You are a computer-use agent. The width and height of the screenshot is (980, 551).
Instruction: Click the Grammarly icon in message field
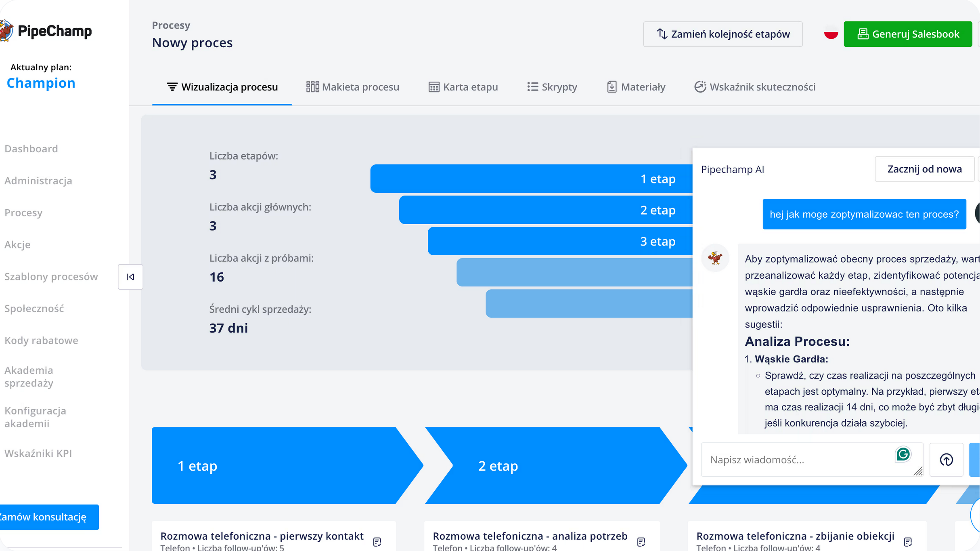[x=903, y=454]
